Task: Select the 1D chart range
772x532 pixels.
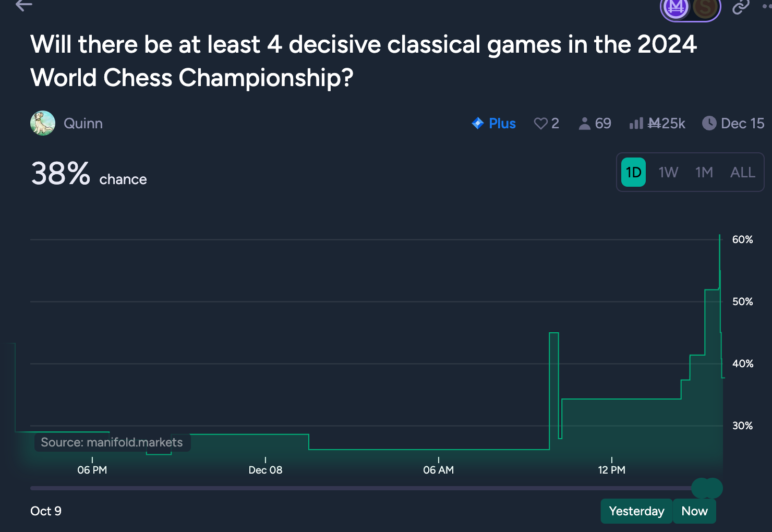Action: [633, 172]
